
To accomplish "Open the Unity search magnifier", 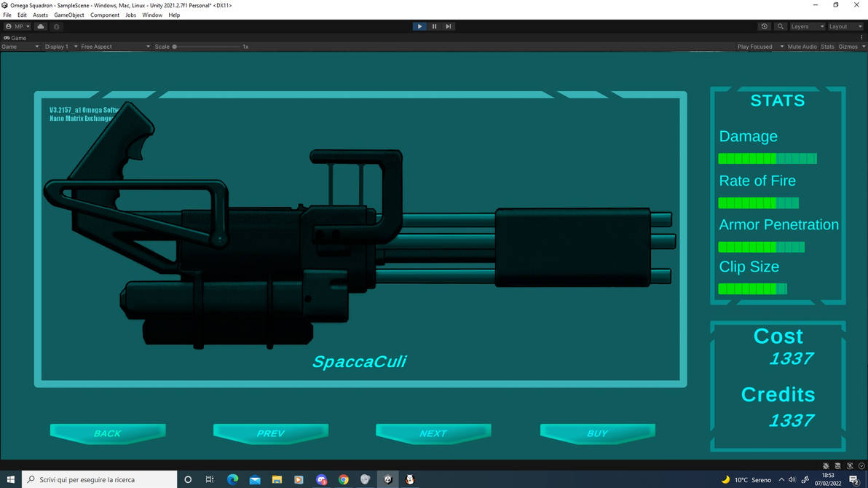I will [x=781, y=27].
